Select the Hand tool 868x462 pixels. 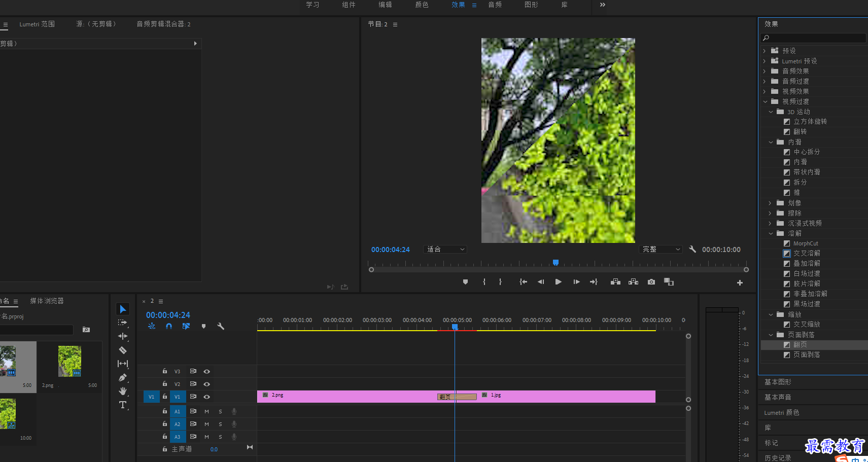click(x=123, y=391)
